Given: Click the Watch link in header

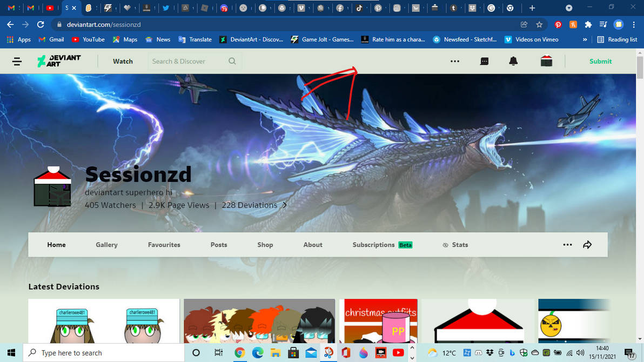Looking at the screenshot, I should pyautogui.click(x=123, y=61).
